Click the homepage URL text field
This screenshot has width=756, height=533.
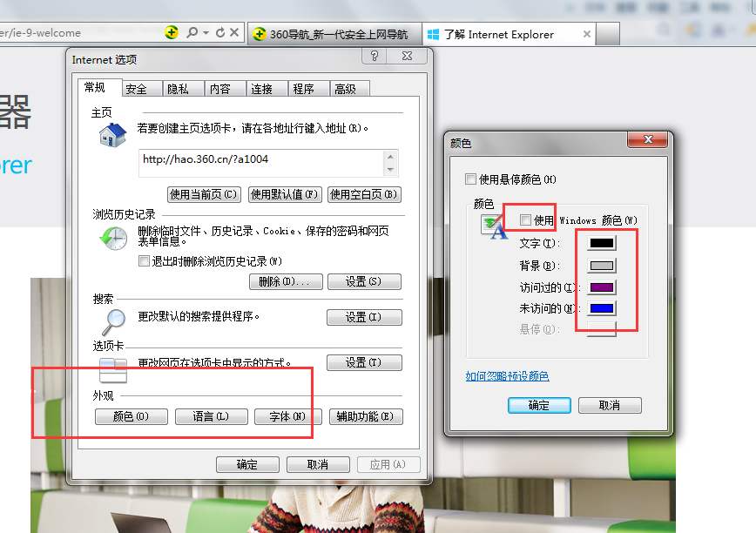point(262,164)
